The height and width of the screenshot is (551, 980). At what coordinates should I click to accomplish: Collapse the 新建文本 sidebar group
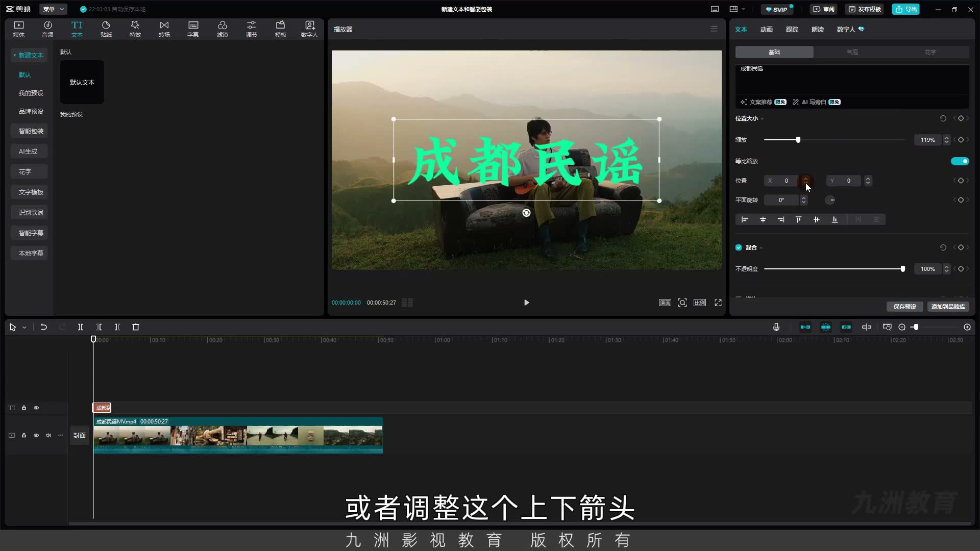(15, 55)
